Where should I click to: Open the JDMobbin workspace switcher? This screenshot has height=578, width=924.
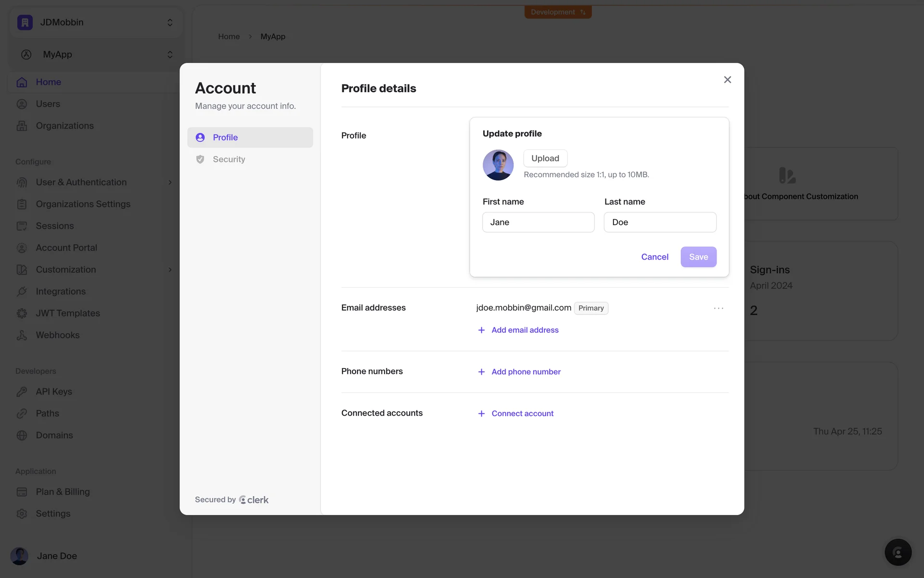pos(95,23)
